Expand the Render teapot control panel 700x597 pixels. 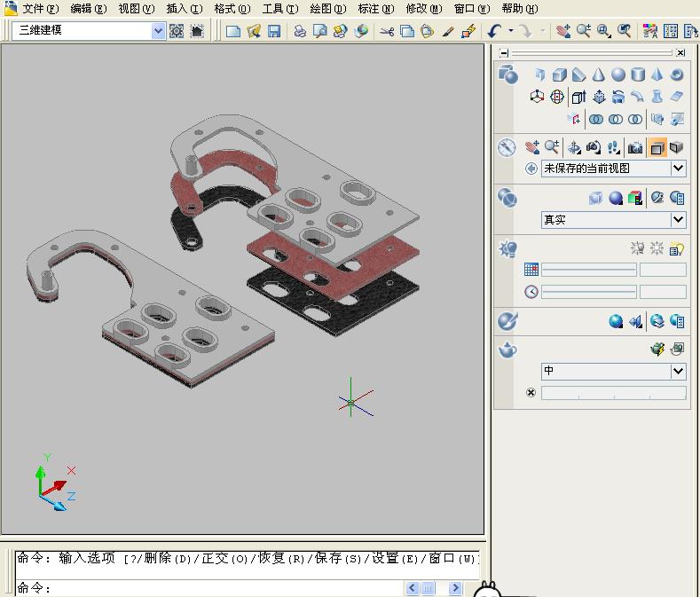pyautogui.click(x=507, y=350)
